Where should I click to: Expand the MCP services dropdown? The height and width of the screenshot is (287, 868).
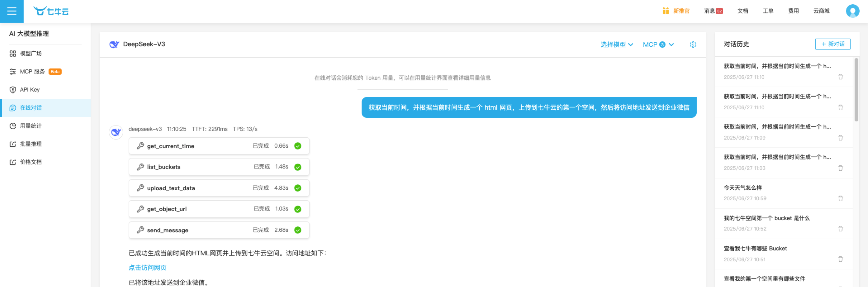(x=658, y=44)
